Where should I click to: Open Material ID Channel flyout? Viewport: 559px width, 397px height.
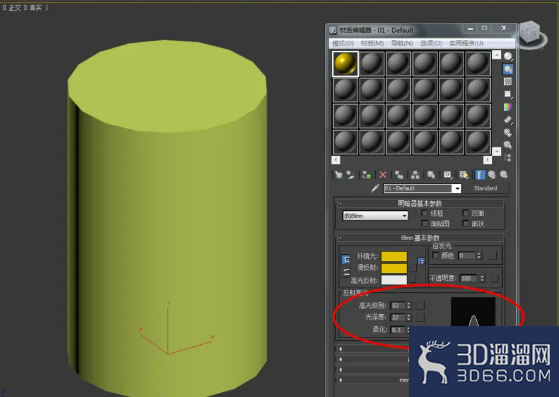[447, 175]
